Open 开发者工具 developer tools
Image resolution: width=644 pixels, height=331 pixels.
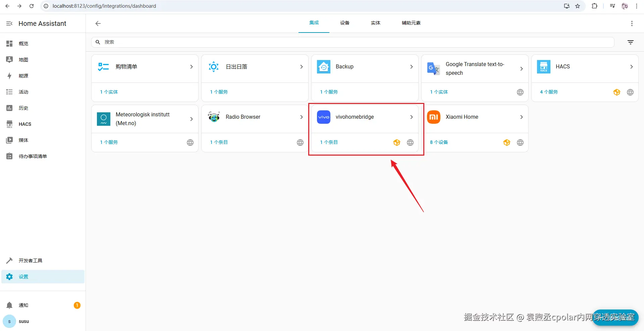click(43, 261)
